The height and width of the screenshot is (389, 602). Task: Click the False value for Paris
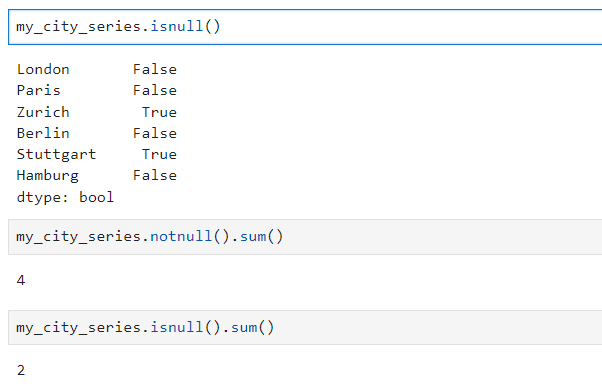click(x=155, y=91)
